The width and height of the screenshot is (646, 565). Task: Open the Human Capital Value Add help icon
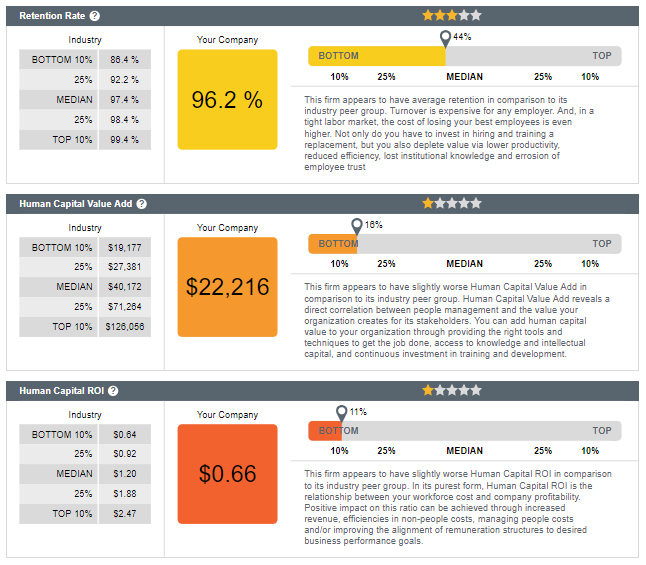(x=142, y=204)
